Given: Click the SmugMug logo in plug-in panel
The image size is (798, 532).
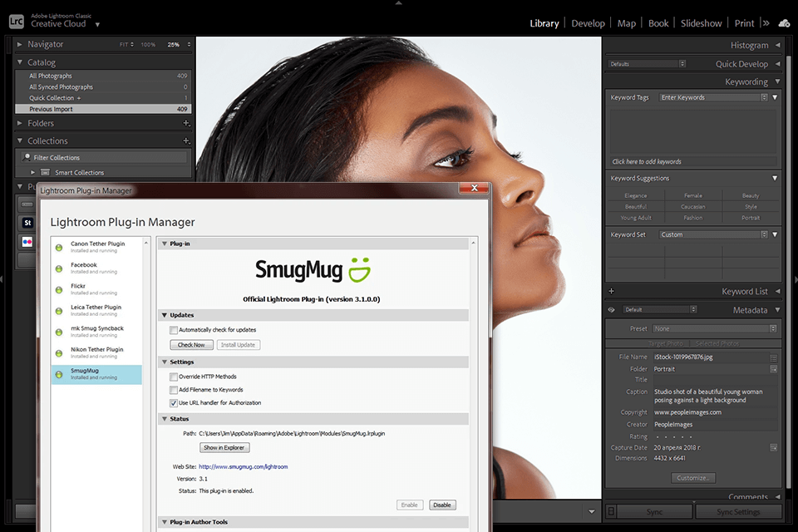Looking at the screenshot, I should (x=313, y=270).
